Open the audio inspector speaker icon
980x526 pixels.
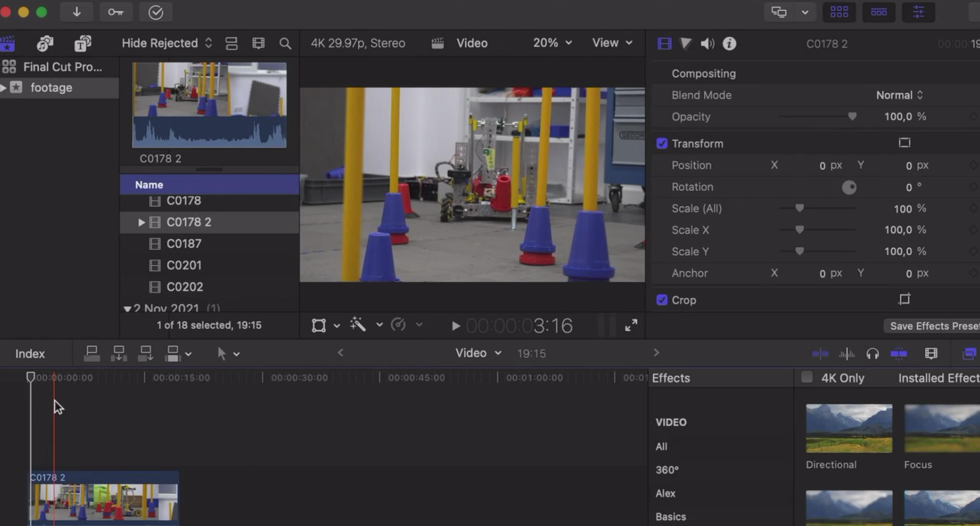pos(707,44)
